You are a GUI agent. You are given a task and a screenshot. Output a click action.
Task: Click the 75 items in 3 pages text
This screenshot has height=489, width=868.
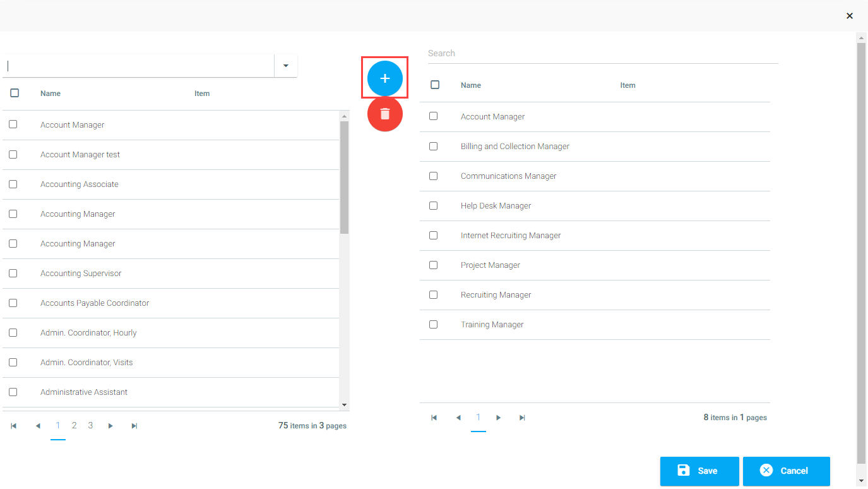(312, 426)
